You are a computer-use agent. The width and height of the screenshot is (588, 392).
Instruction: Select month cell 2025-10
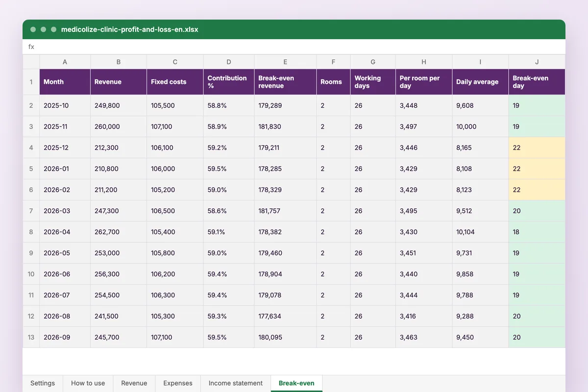[x=65, y=105]
